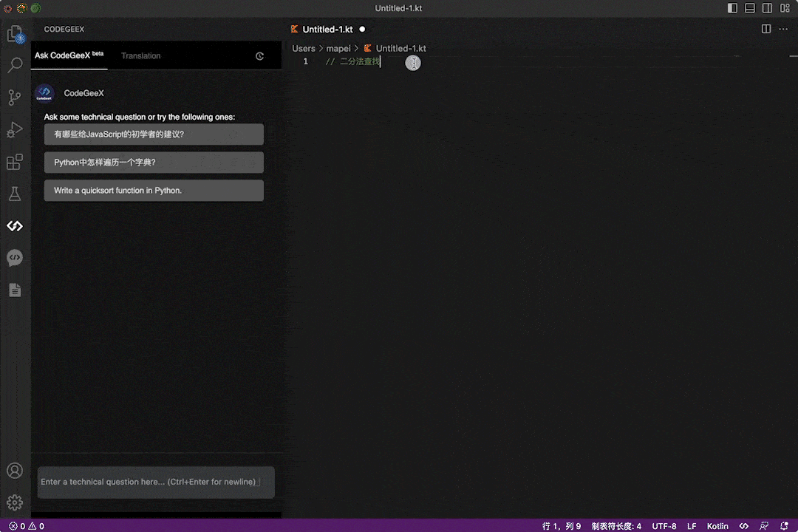
Task: Open the Search view
Action: pyautogui.click(x=15, y=65)
